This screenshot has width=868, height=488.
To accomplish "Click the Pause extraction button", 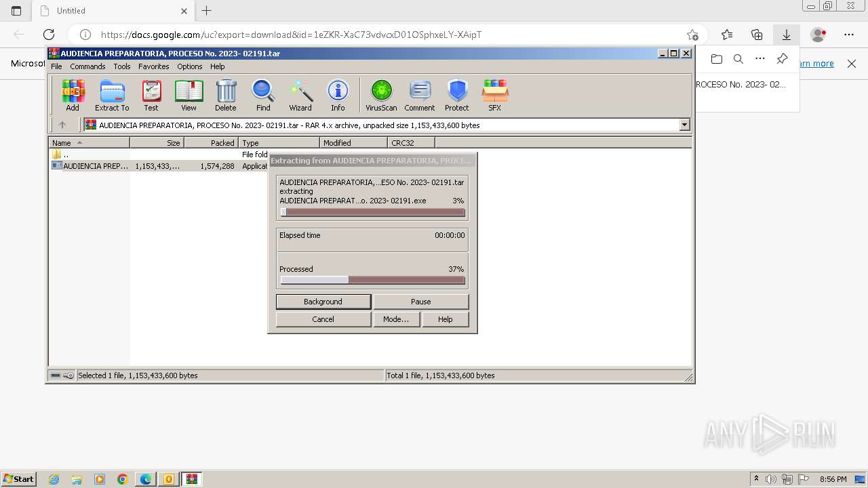I will (x=420, y=302).
